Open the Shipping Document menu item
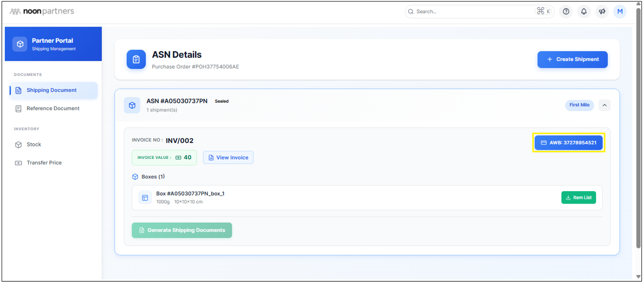Viewport: 644px width, 282px height. (x=52, y=90)
